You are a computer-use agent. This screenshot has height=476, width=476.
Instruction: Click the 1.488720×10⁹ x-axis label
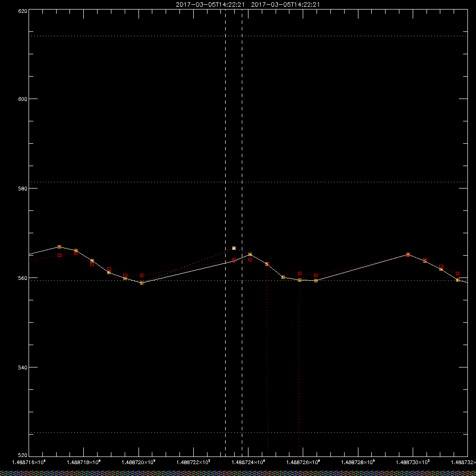click(x=139, y=462)
